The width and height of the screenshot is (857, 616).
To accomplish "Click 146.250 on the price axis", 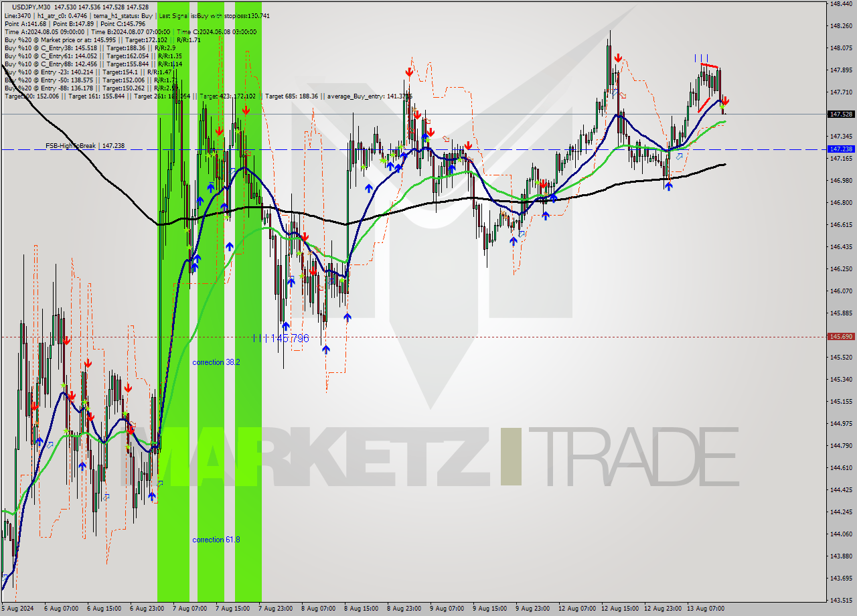I will click(x=841, y=269).
